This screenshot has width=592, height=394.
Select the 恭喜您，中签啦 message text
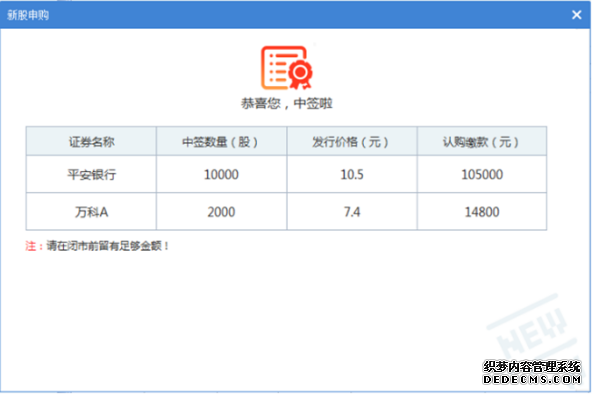pos(287,103)
